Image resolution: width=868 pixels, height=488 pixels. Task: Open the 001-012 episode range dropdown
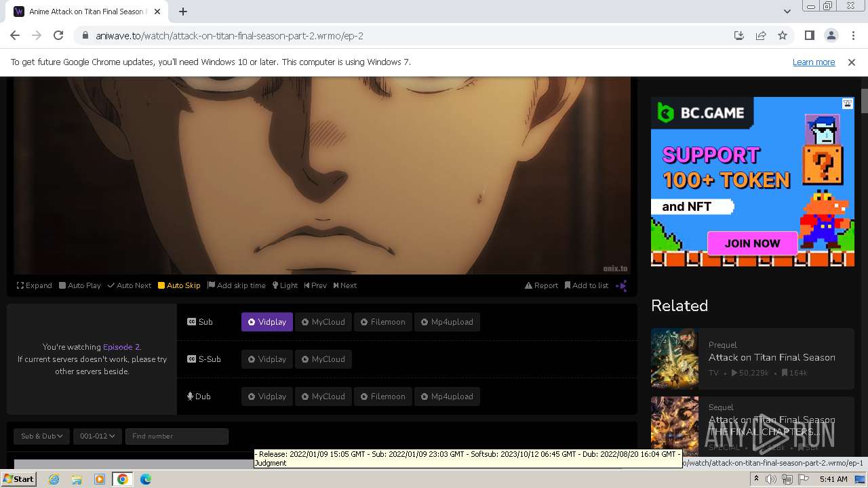[x=98, y=436]
